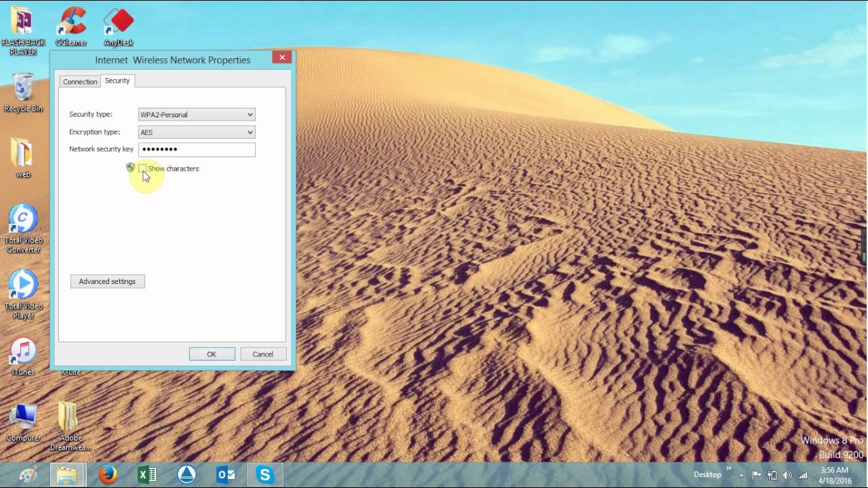Select Total Video Player shortcut

point(23,295)
